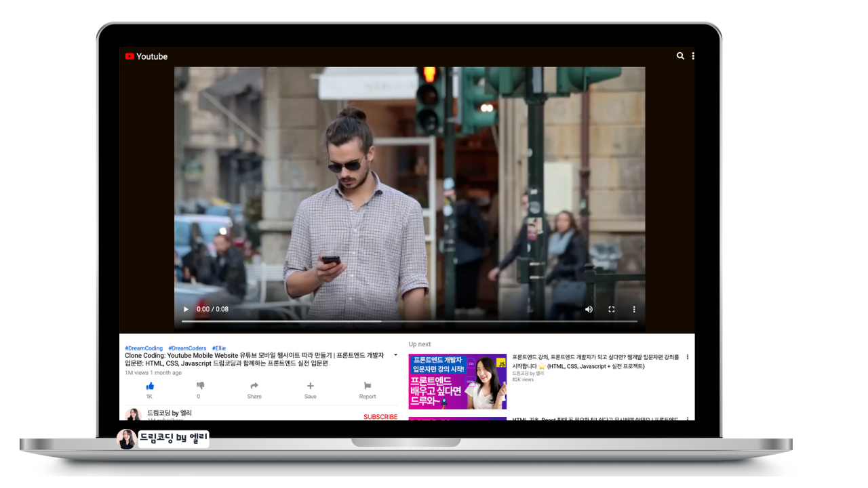The height and width of the screenshot is (488, 868).
Task: Click the #DreamCoders hashtag
Action: click(187, 348)
